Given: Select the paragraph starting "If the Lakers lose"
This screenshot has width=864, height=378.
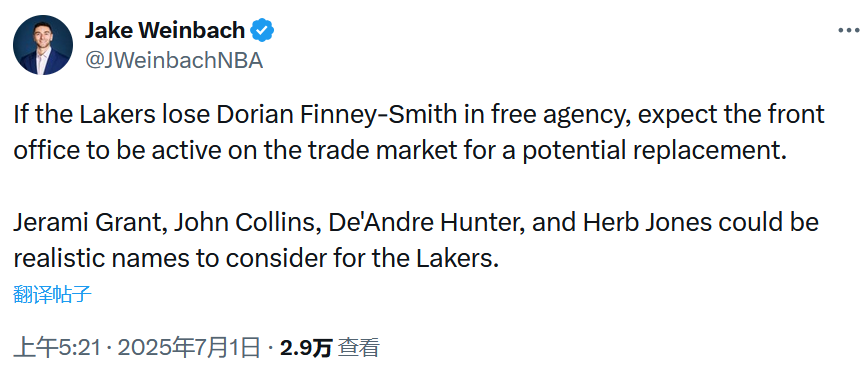Looking at the screenshot, I should pos(419,132).
